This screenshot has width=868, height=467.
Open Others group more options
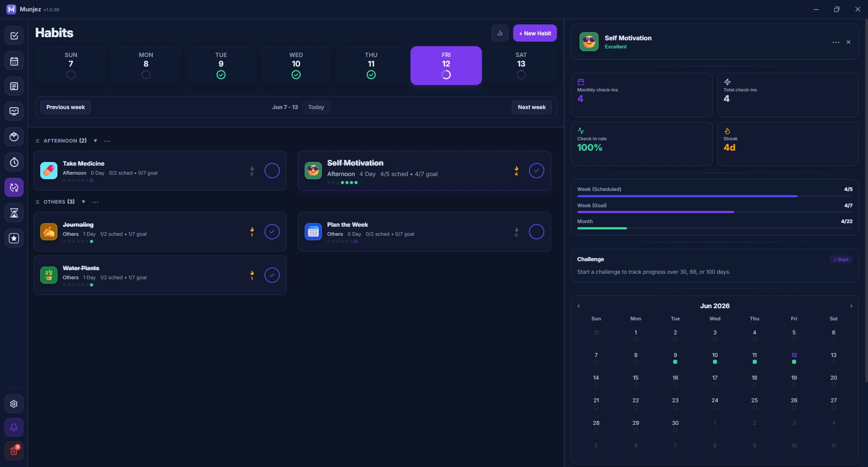tap(95, 202)
